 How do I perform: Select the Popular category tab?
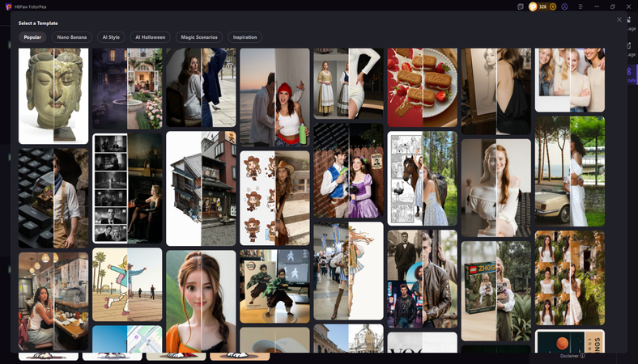pos(32,37)
